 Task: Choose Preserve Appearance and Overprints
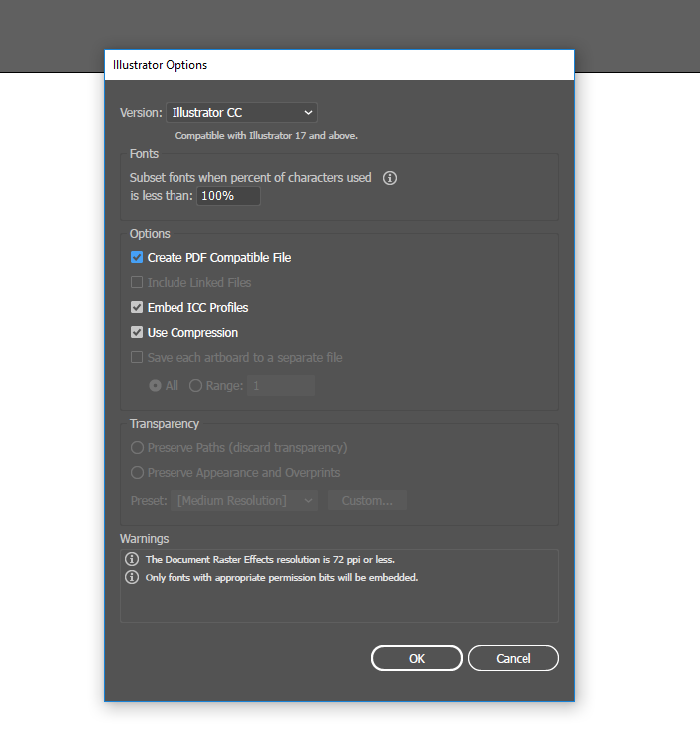pos(137,473)
